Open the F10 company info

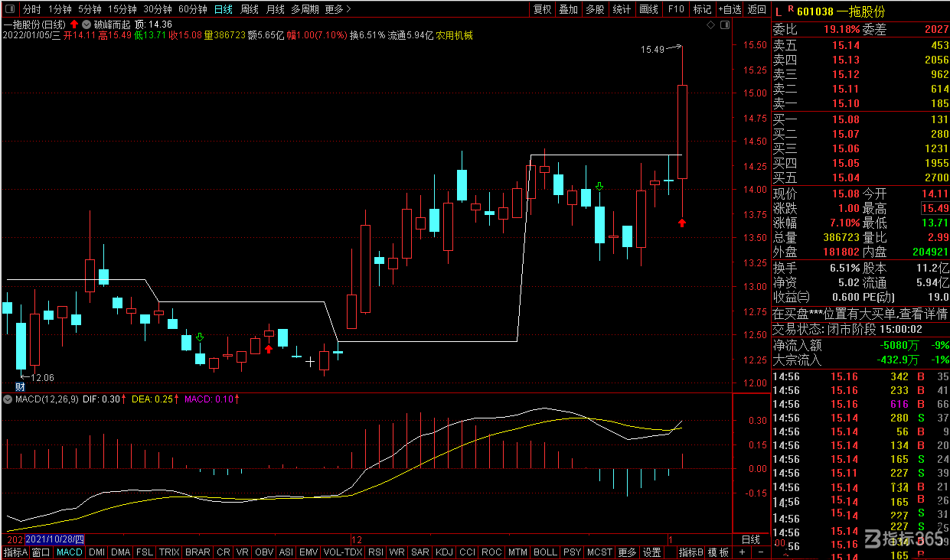coord(676,9)
